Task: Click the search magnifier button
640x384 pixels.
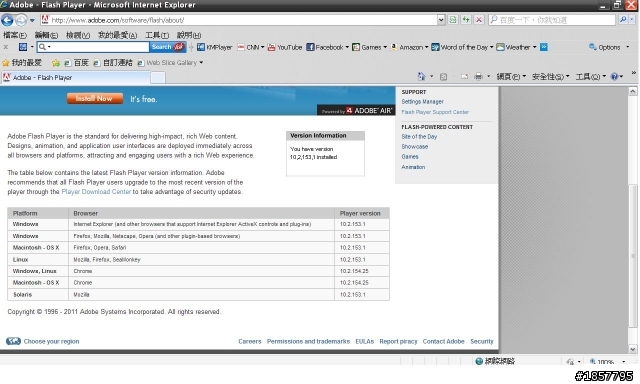Action: click(622, 20)
